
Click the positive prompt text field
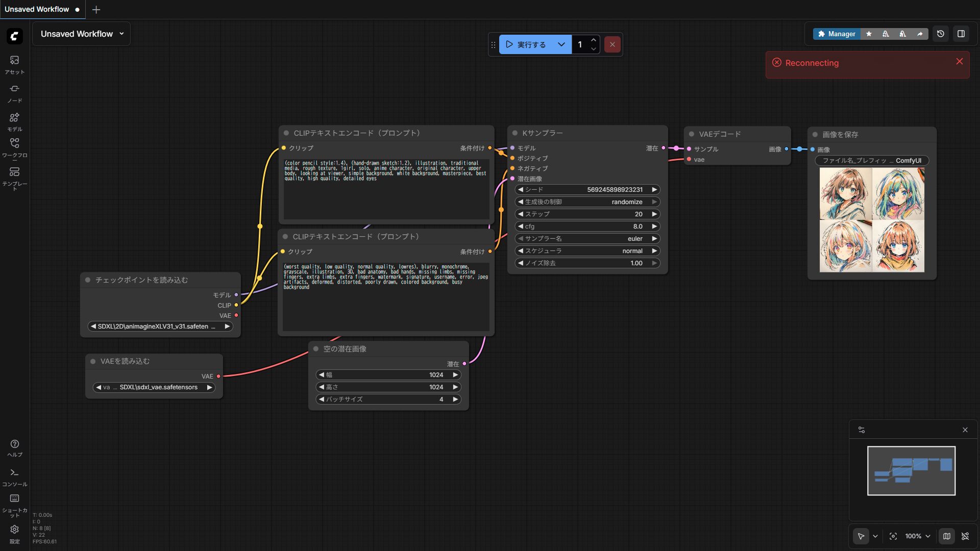click(386, 189)
